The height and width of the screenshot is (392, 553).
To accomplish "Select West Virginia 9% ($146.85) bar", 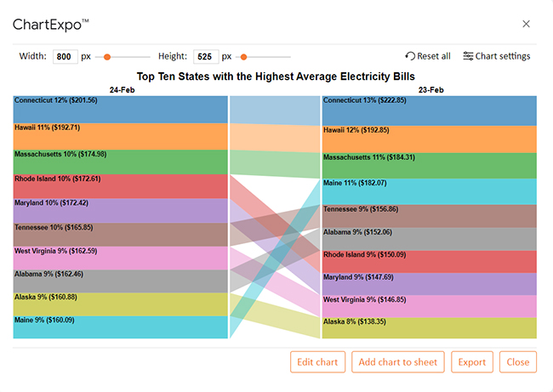I will (430, 306).
